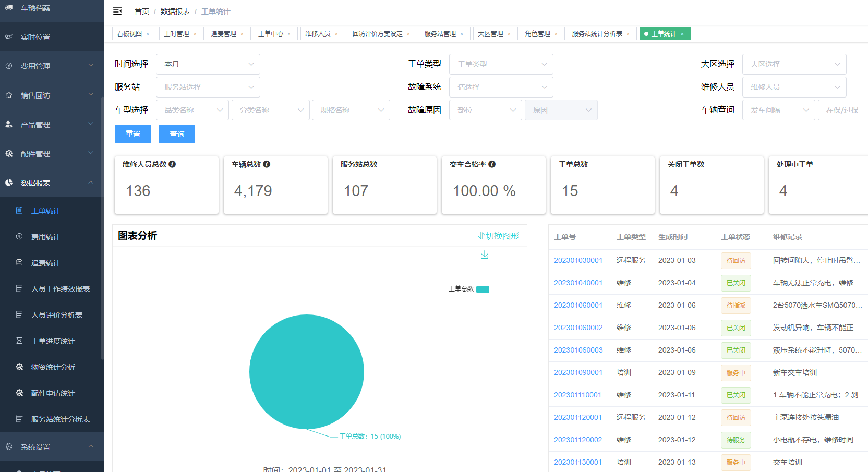Close the 角色管理 tab
The width and height of the screenshot is (868, 472).
click(x=556, y=34)
